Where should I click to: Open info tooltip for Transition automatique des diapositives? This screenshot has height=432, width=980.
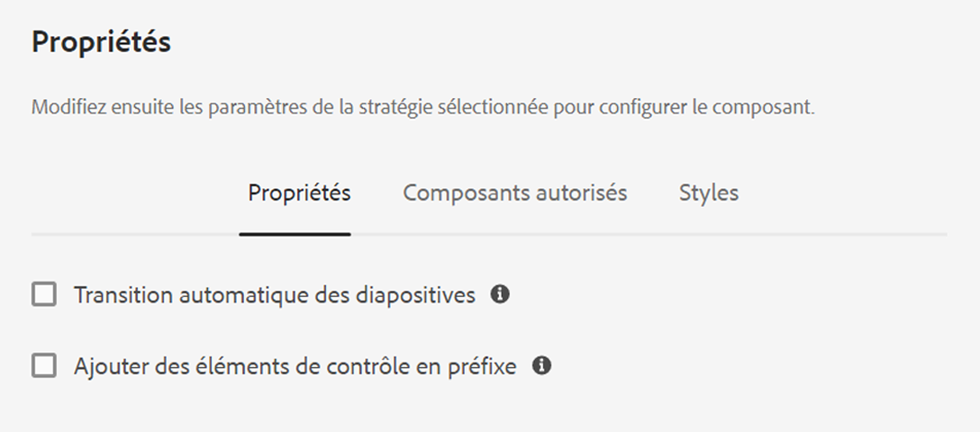(x=499, y=294)
